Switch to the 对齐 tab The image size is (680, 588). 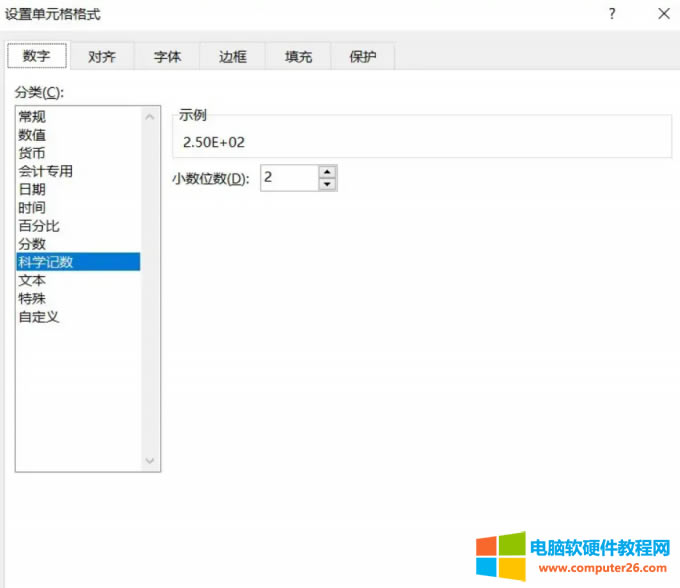pyautogui.click(x=102, y=57)
